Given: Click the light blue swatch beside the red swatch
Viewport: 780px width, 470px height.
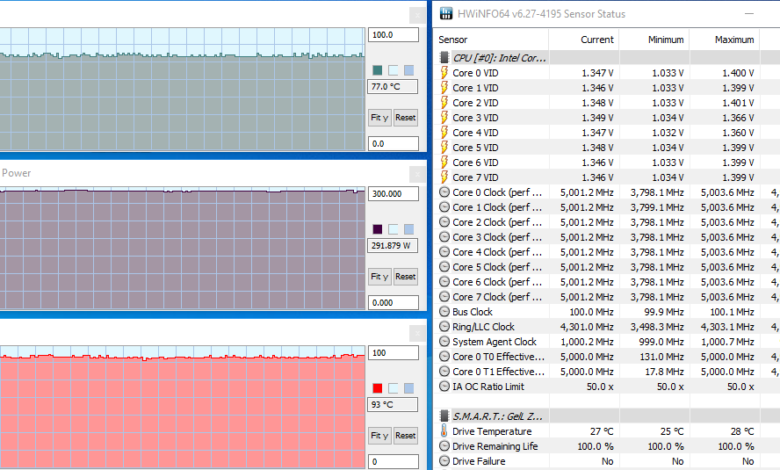Looking at the screenshot, I should 393,388.
